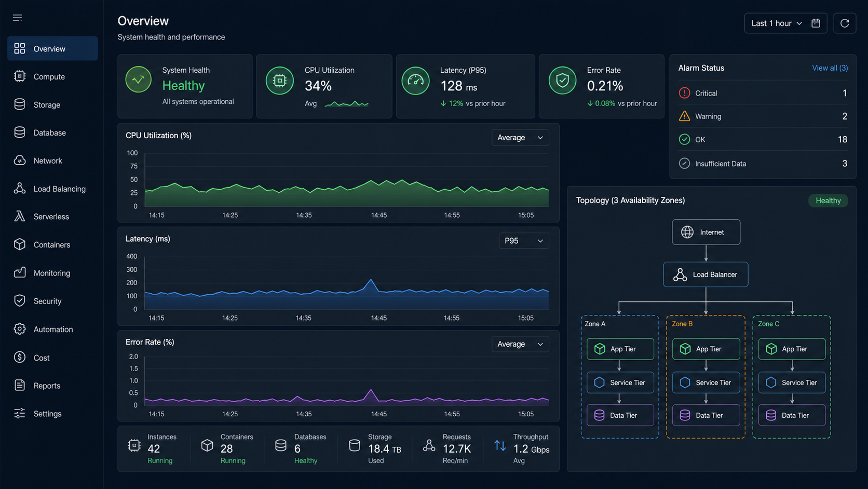Click the System Health checkmark icon
868x489 pixels.
coord(138,80)
